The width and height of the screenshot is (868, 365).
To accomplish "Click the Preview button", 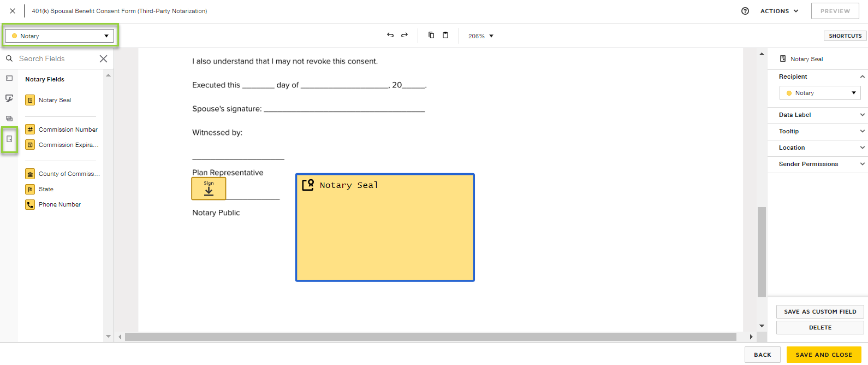I will point(835,11).
